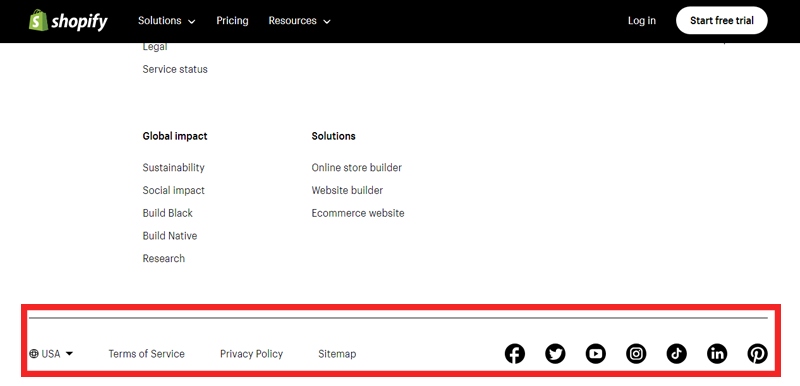Open the Legal footer link
This screenshot has width=800, height=386.
pos(155,47)
